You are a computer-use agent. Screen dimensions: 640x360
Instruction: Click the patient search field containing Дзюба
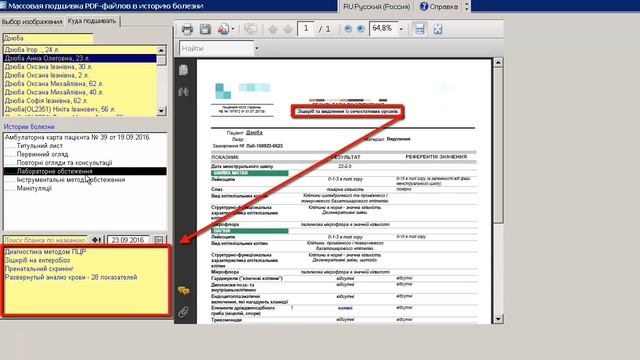click(48, 38)
